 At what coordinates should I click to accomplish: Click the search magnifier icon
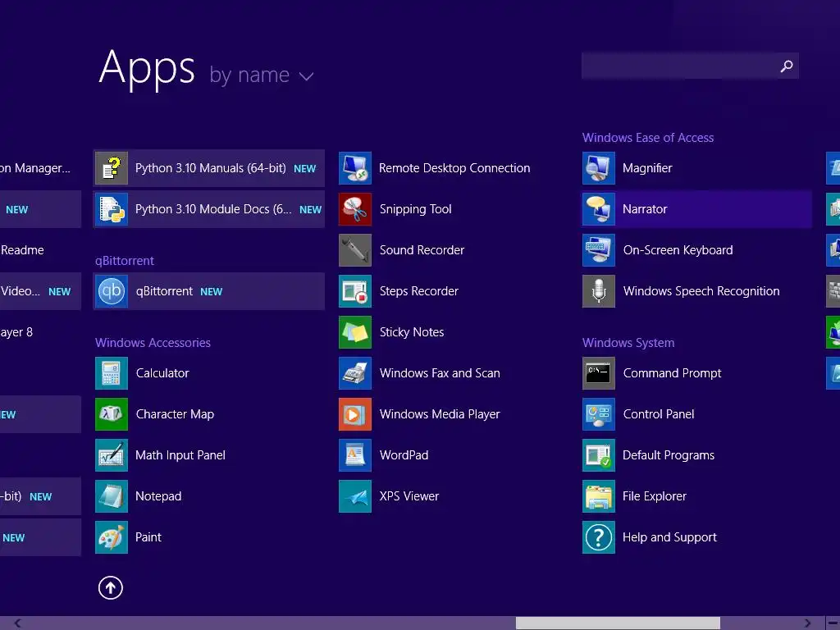(x=787, y=66)
